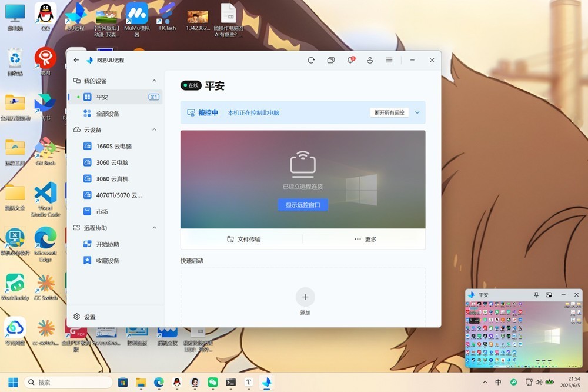This screenshot has width=588, height=392.
Task: Click the Windows Start button
Action: coord(13,382)
